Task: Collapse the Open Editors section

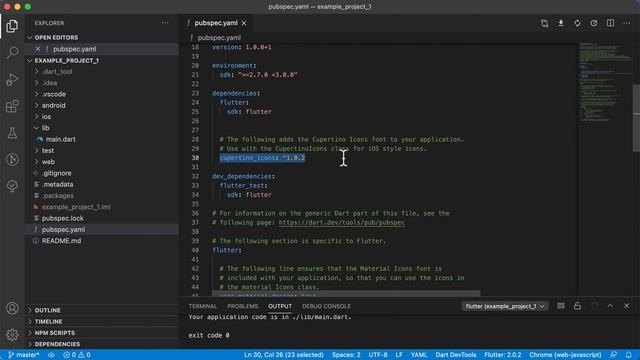Action: (x=56, y=37)
